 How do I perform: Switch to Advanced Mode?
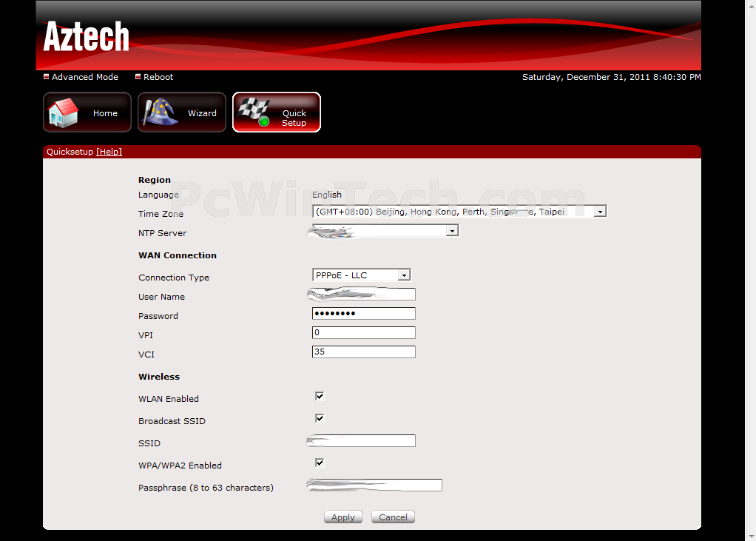[85, 77]
